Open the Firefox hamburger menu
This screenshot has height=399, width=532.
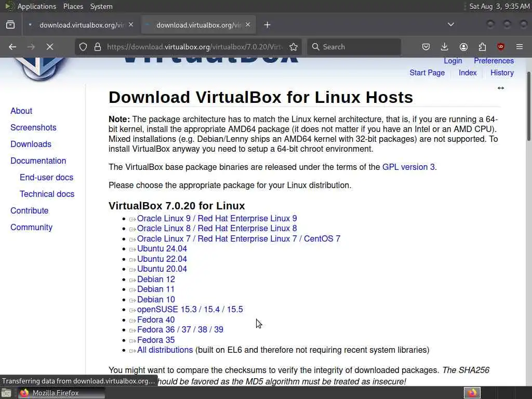pyautogui.click(x=520, y=47)
